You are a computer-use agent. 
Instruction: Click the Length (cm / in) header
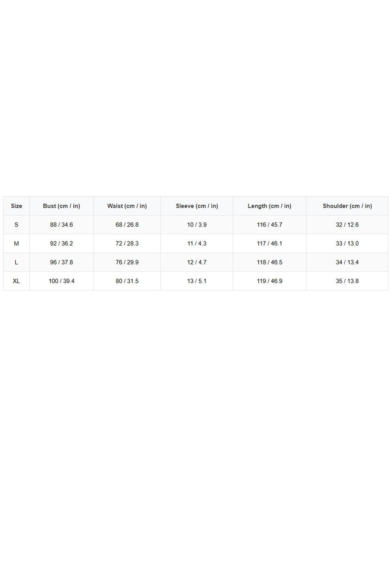(x=269, y=206)
